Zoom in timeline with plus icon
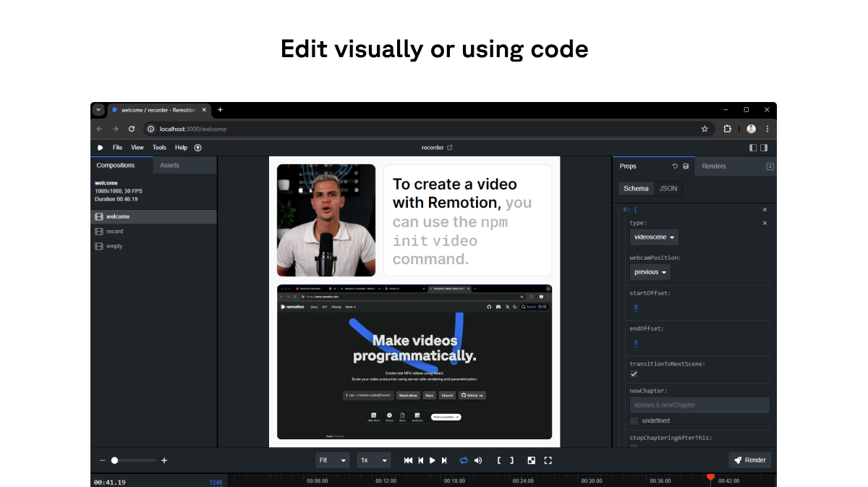Viewport: 868px width, 487px height. [x=164, y=460]
